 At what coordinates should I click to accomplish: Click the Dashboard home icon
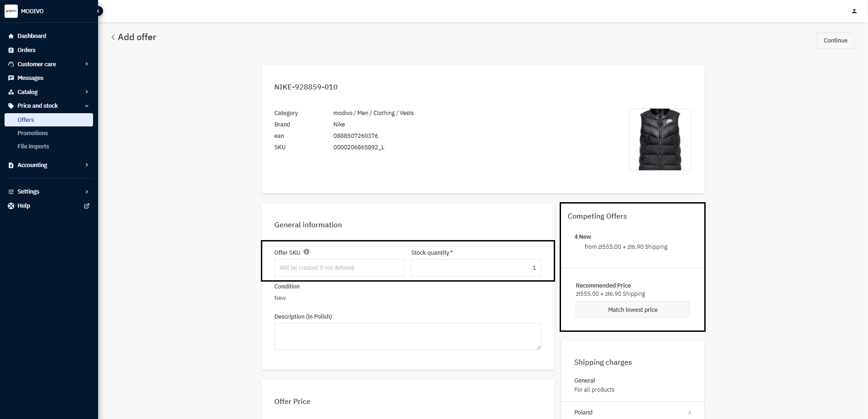point(11,36)
